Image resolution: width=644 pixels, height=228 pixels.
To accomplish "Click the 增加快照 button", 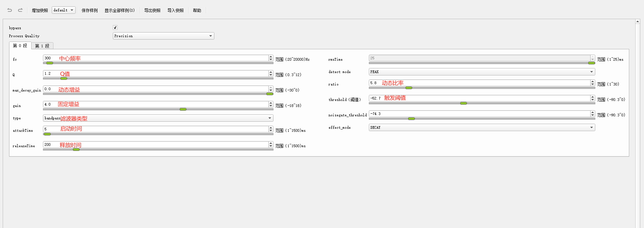I will click(x=40, y=10).
